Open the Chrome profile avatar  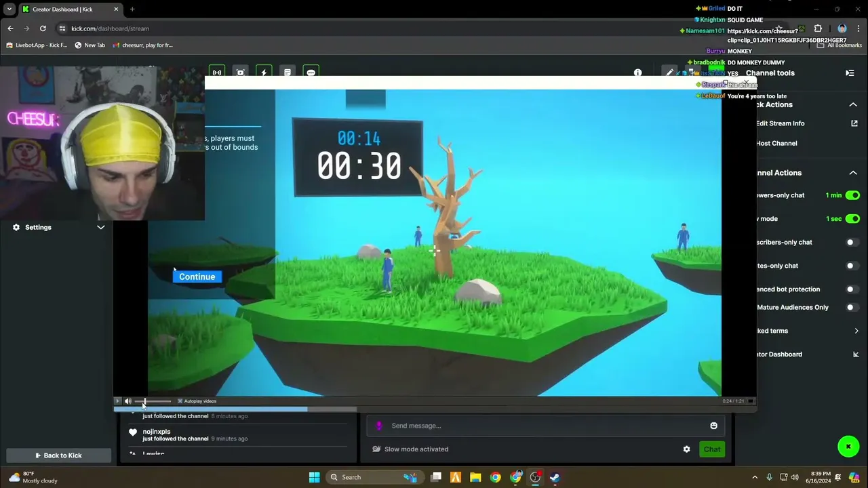pyautogui.click(x=842, y=28)
